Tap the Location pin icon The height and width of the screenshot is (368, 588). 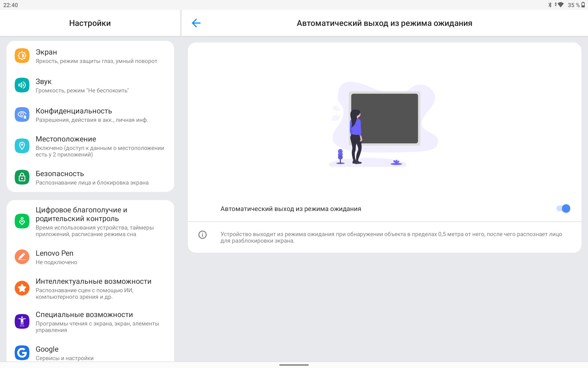pyautogui.click(x=22, y=146)
